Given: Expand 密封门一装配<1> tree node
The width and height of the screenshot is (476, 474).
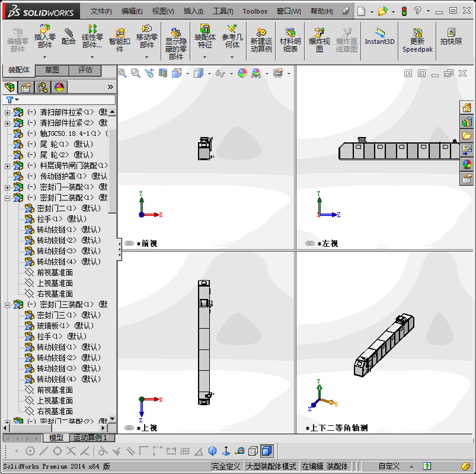Looking at the screenshot, I should (x=7, y=187).
